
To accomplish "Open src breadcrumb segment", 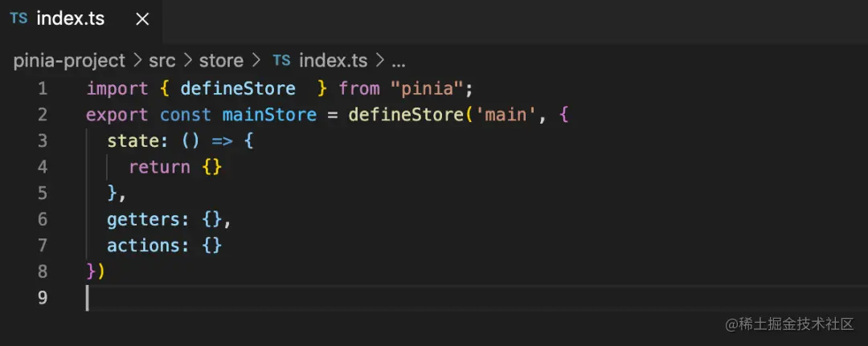I will (162, 60).
